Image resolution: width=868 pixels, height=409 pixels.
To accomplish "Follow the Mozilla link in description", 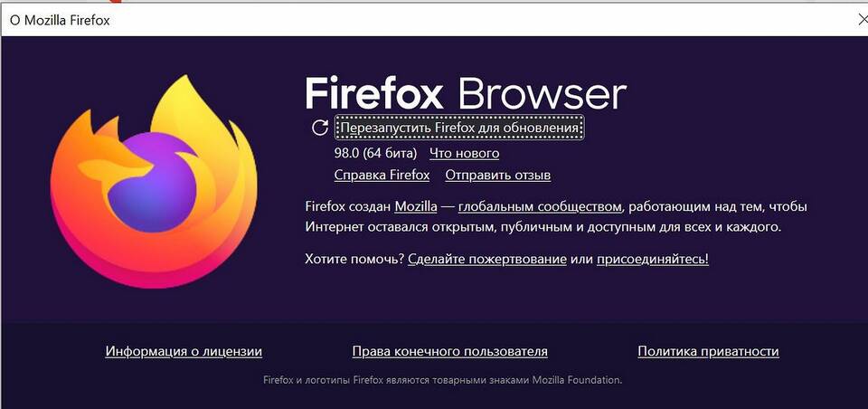I will click(416, 206).
